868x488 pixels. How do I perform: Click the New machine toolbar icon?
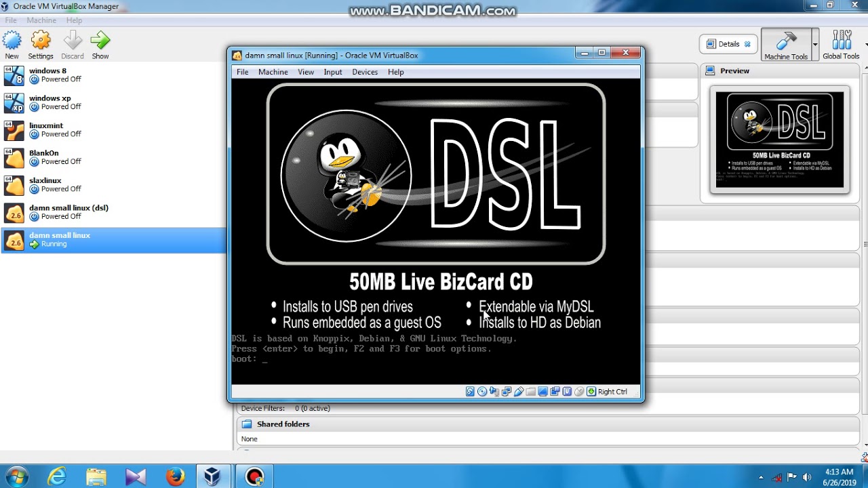coord(12,41)
